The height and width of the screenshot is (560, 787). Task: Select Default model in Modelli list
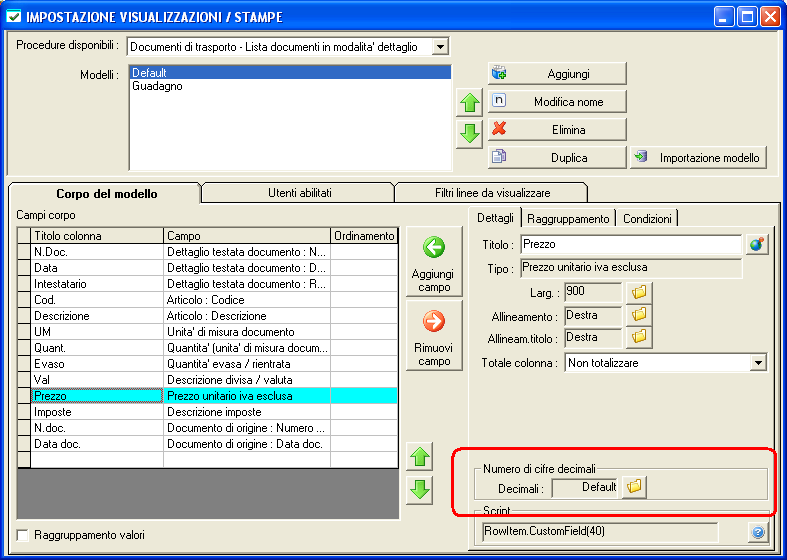(291, 73)
